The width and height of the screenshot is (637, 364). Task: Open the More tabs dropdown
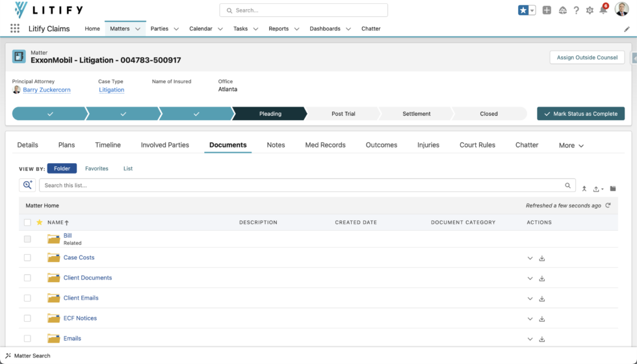pyautogui.click(x=571, y=146)
